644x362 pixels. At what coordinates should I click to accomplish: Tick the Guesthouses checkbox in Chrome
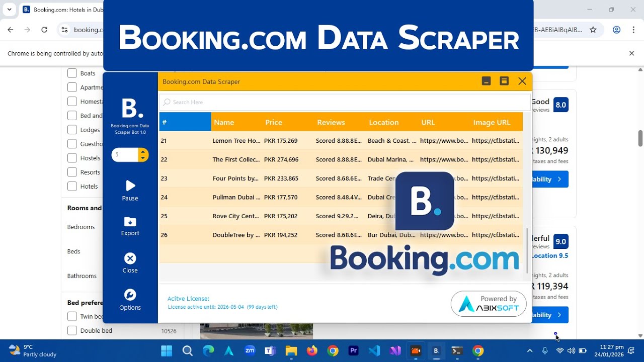click(x=72, y=143)
